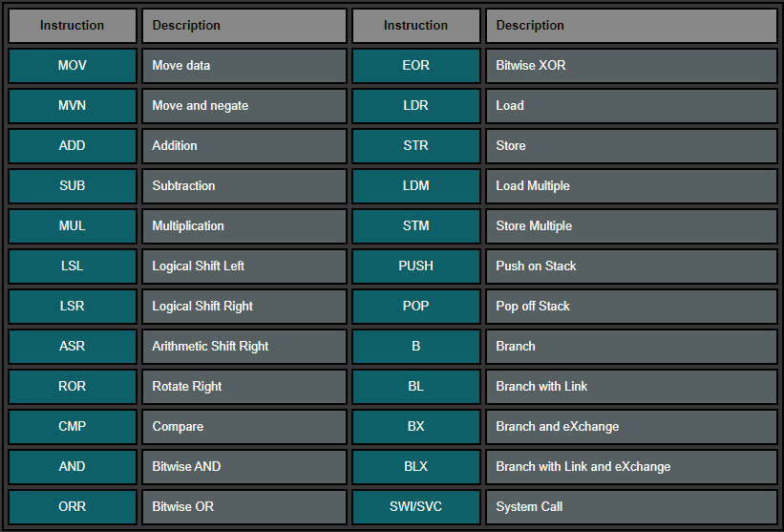The width and height of the screenshot is (784, 532).
Task: Click the EOR instruction cell
Action: click(416, 66)
